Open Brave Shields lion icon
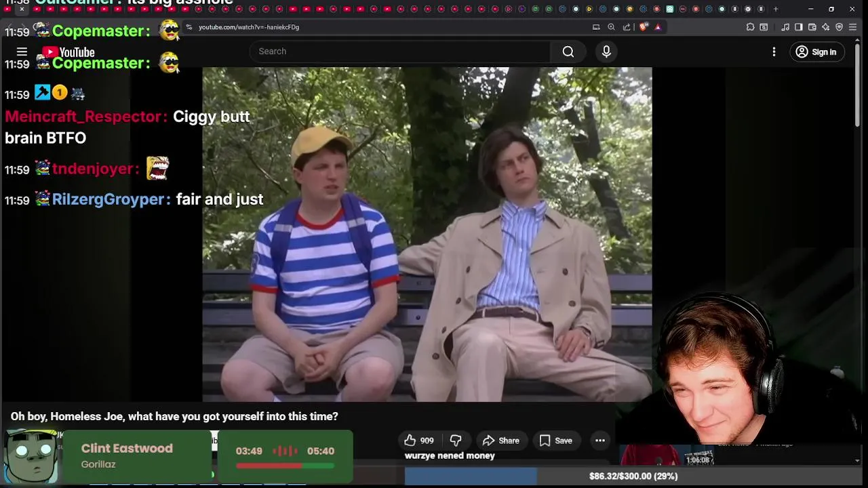The height and width of the screenshot is (488, 868). [644, 27]
